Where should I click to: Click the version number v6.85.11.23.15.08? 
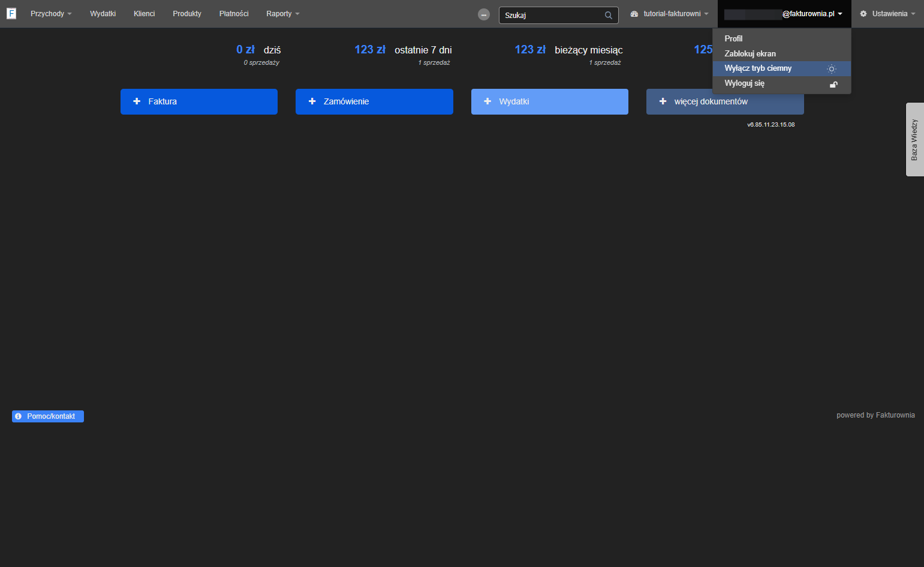[x=771, y=125]
